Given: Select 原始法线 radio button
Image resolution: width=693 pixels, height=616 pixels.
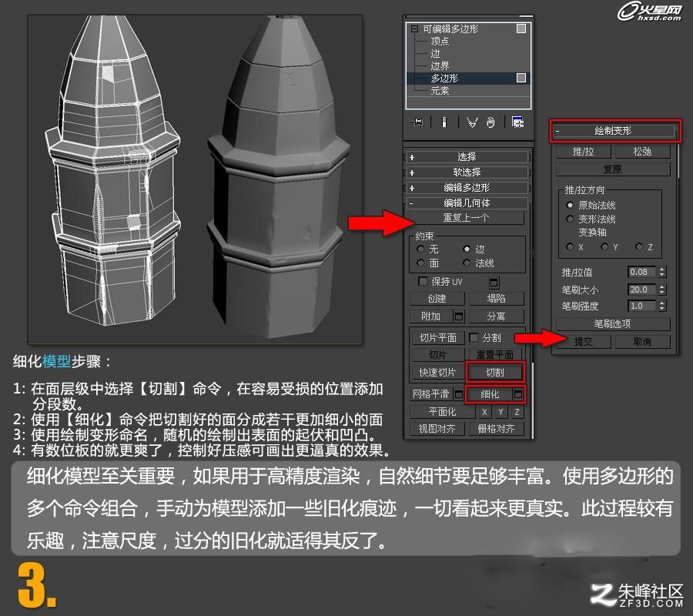Looking at the screenshot, I should tap(570, 205).
